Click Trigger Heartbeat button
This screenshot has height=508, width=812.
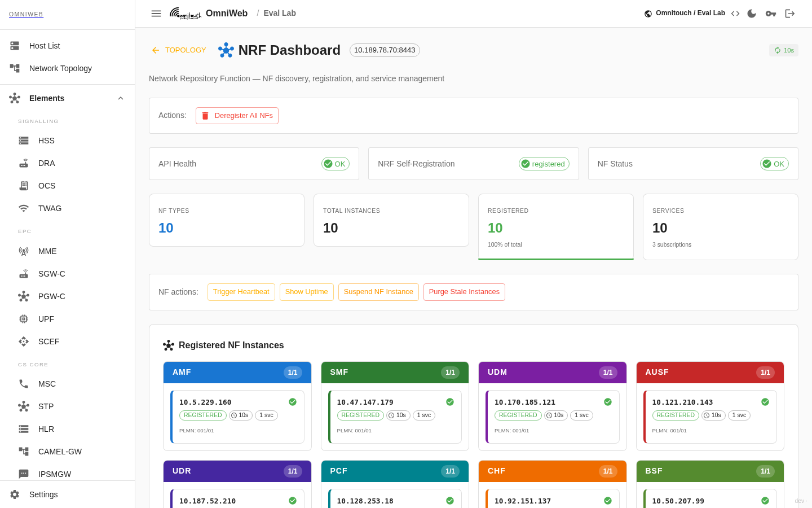tap(241, 292)
